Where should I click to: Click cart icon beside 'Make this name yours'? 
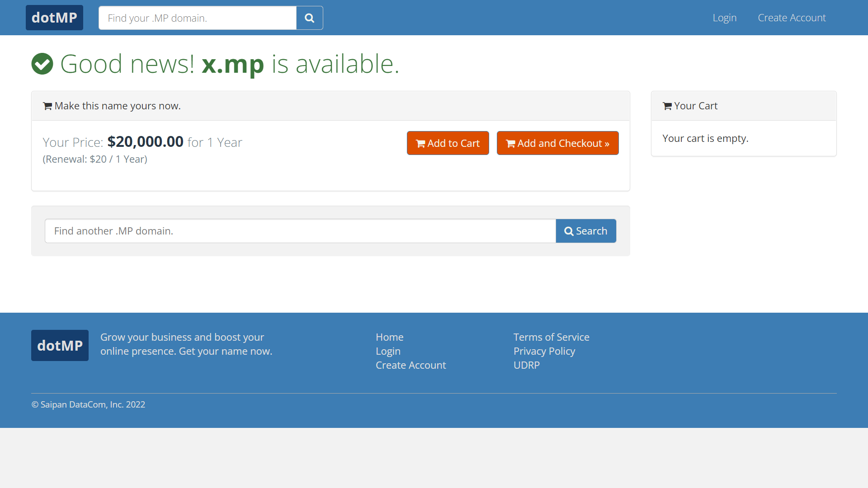[47, 106]
